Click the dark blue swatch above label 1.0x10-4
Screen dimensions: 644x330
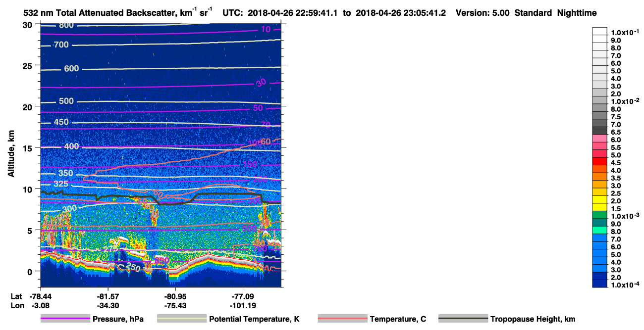(x=599, y=283)
